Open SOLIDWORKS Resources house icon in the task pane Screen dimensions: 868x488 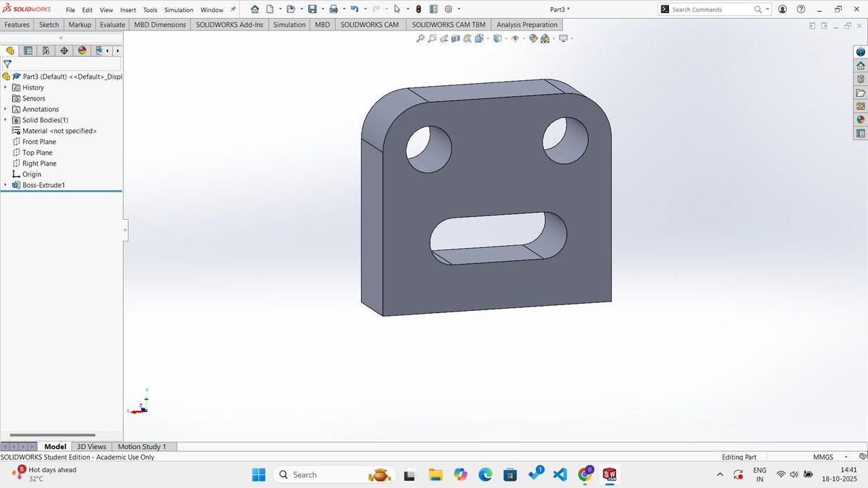pos(860,66)
